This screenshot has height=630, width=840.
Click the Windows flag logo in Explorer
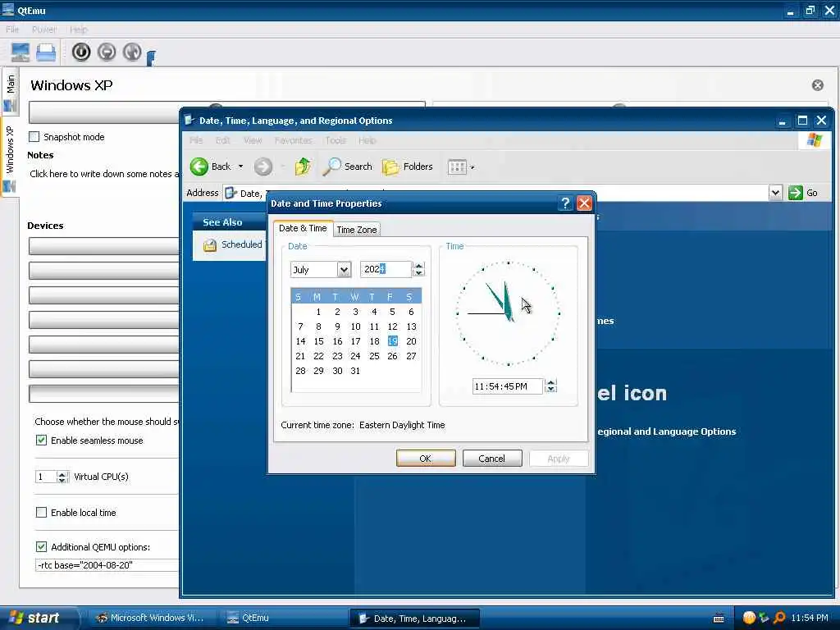[x=815, y=141]
